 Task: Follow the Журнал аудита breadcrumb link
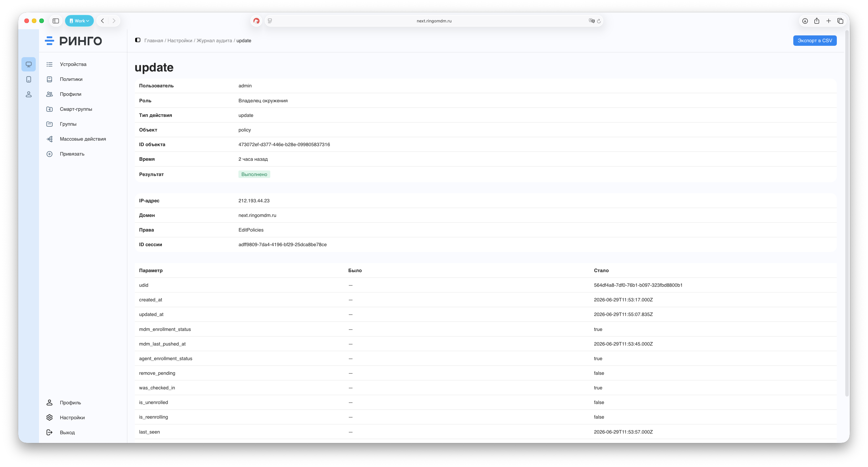[x=214, y=41]
